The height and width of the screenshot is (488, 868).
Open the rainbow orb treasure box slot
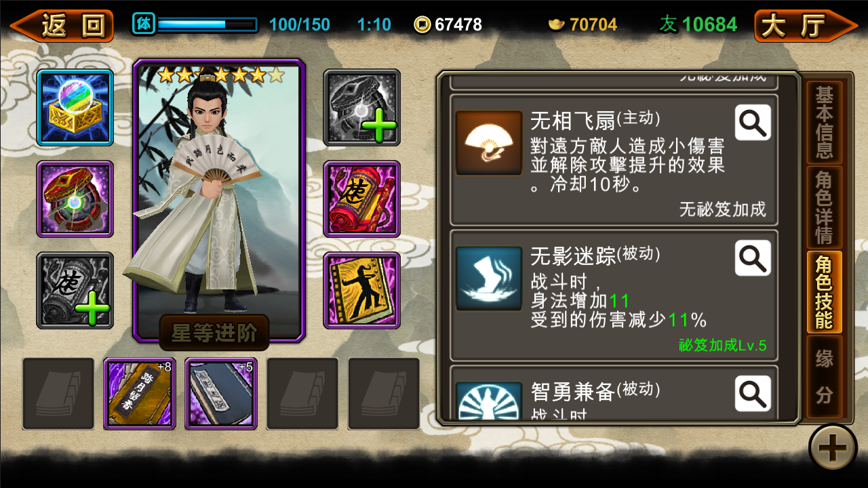pos(75,107)
